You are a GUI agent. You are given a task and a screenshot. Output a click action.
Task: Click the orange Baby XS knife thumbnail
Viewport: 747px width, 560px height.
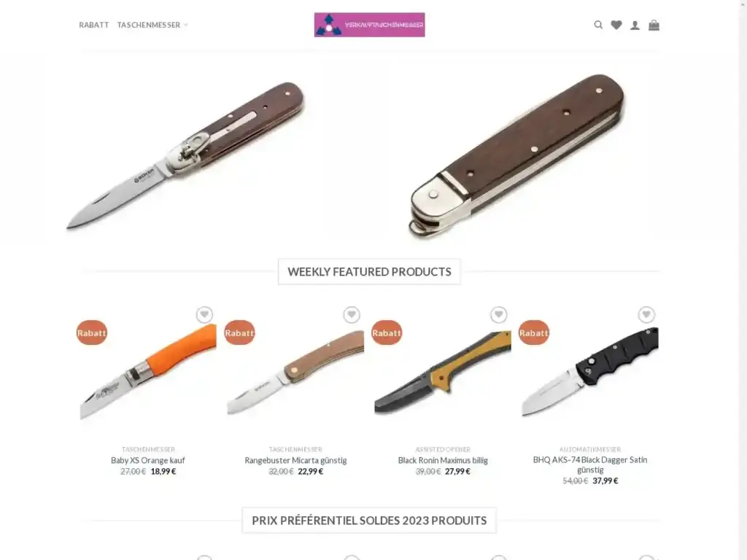click(x=148, y=371)
